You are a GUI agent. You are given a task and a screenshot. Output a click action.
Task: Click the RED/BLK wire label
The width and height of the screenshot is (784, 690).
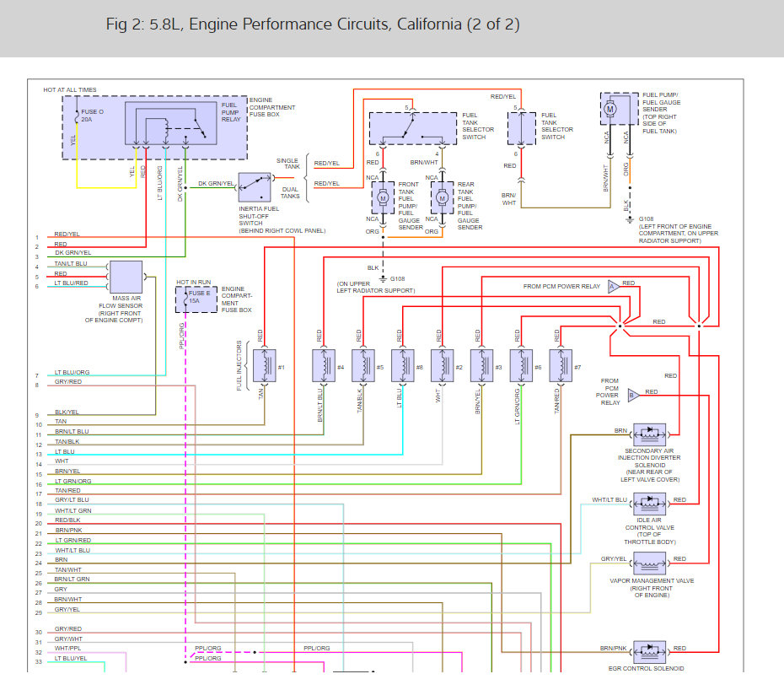coord(67,520)
